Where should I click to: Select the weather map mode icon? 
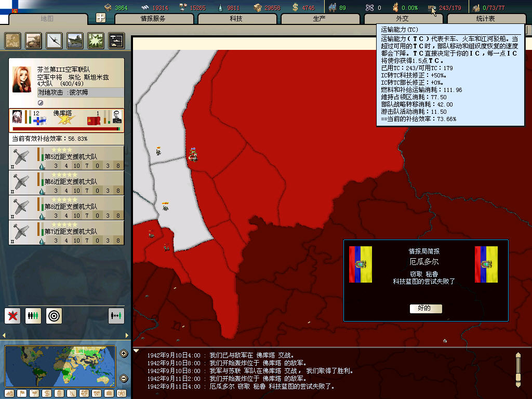pyautogui.click(x=34, y=394)
